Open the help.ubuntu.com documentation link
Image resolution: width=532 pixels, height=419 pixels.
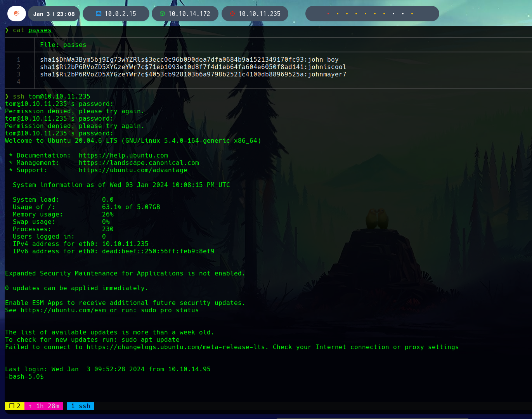coord(123,156)
